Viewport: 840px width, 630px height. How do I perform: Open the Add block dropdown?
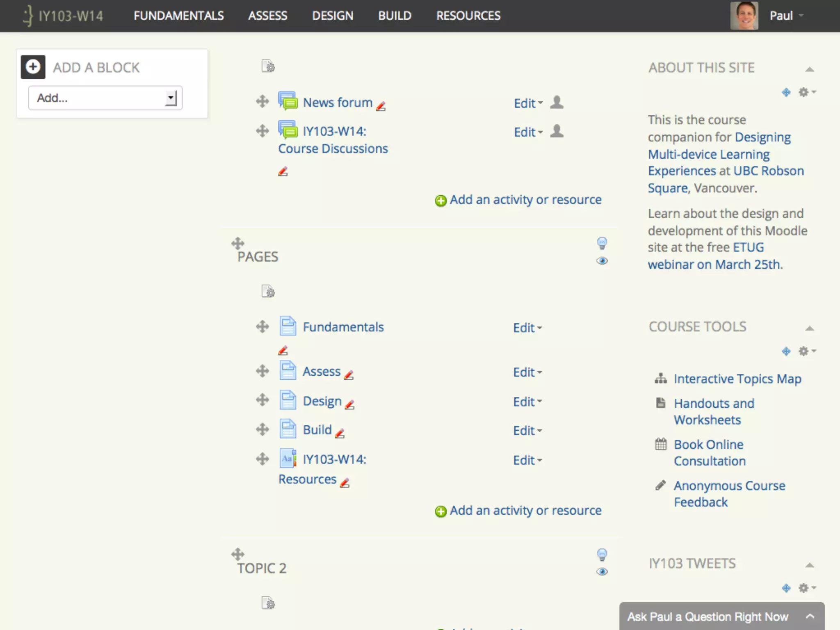(105, 98)
